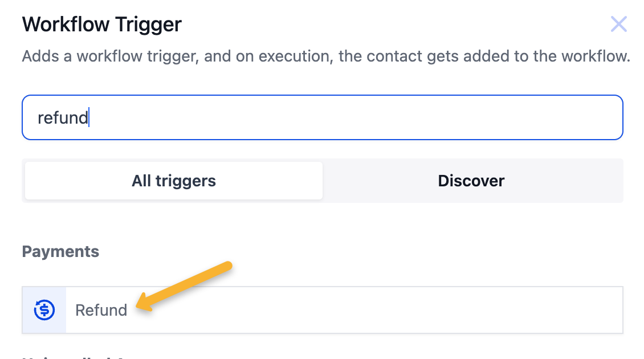Close the Workflow Trigger panel

(x=618, y=25)
